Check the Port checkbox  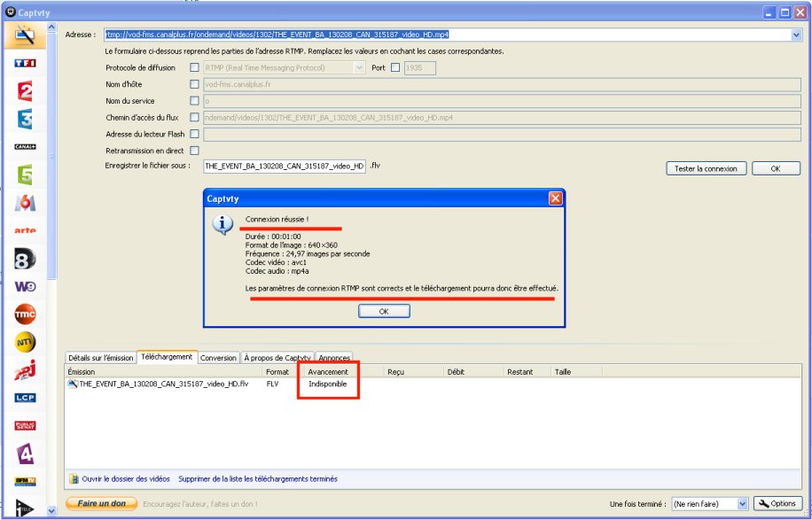[394, 67]
